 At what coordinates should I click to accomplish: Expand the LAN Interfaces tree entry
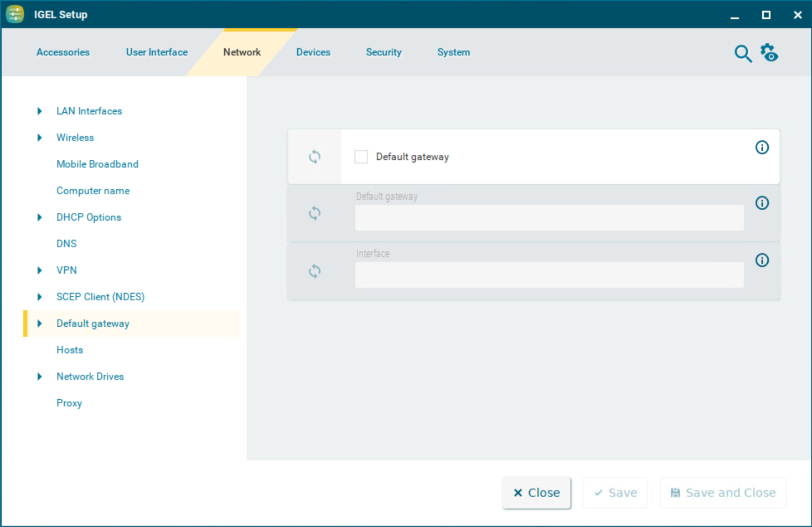point(39,111)
